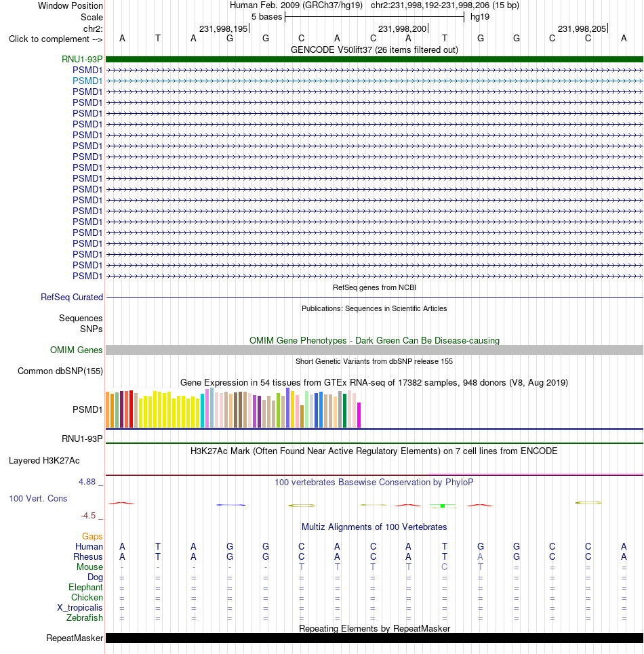
Task: Click the PSMD1 label beside GTEx bar chart
Action: tap(87, 409)
